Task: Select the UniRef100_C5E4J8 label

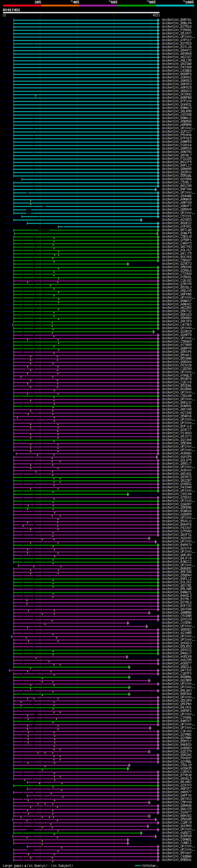Action: click(x=177, y=236)
